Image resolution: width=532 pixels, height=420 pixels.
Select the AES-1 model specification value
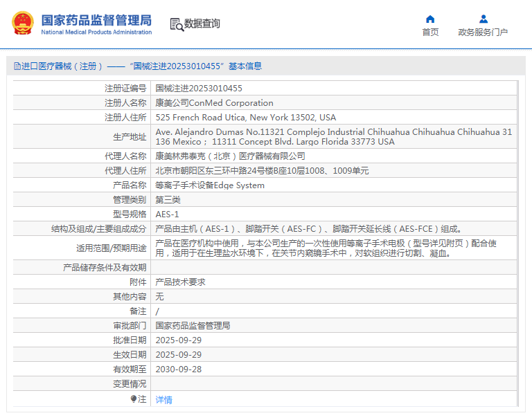167,214
